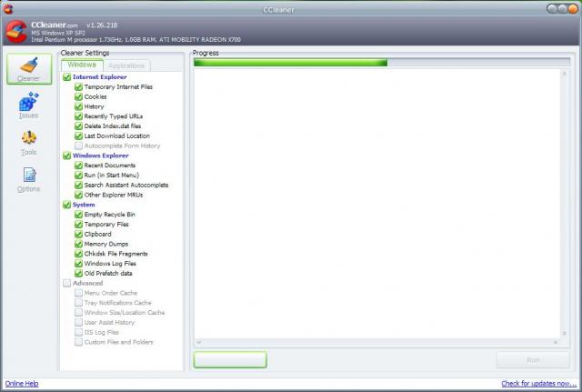Uncheck Empty Recycle Bin
Screen dimensions: 582x392
click(x=78, y=215)
